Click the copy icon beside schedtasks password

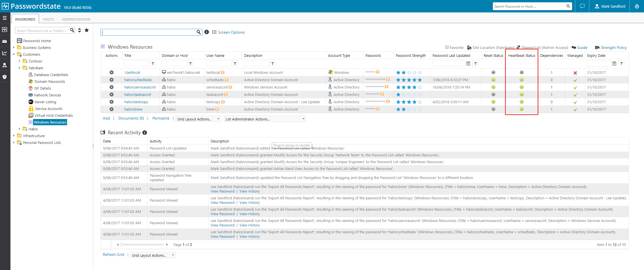pos(388,79)
